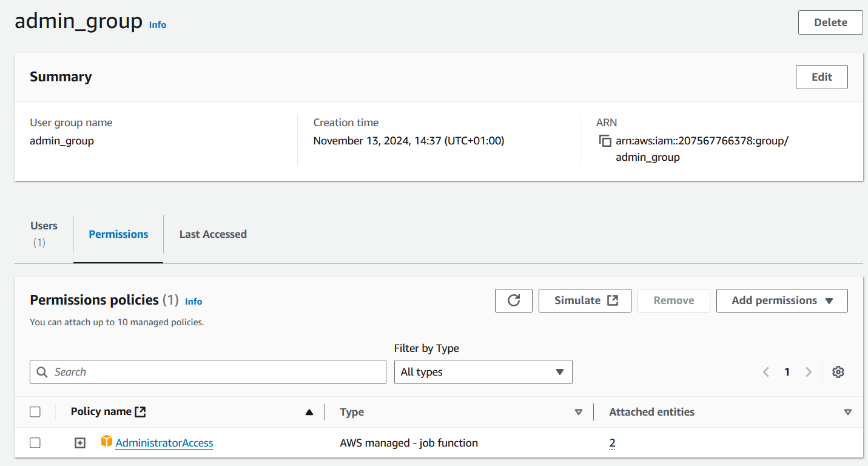Image resolution: width=868 pixels, height=466 pixels.
Task: Check the AdministratorAccess policy row
Action: pos(35,443)
